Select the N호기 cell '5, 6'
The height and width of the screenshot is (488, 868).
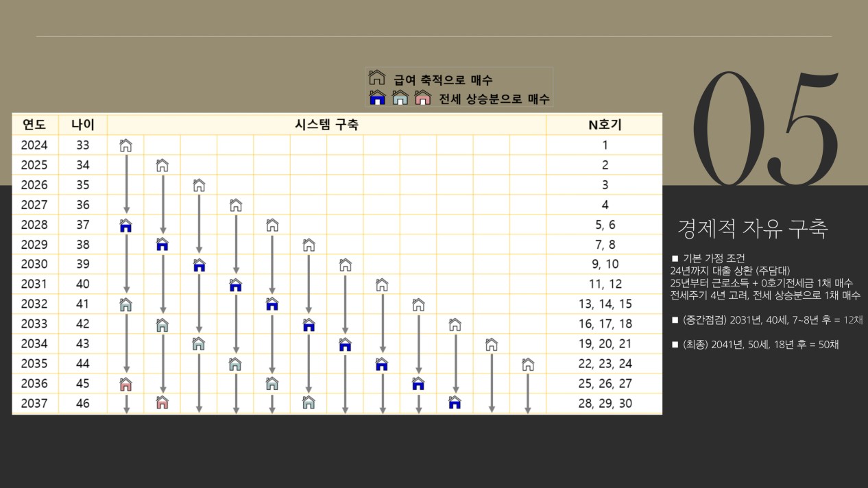tap(605, 225)
